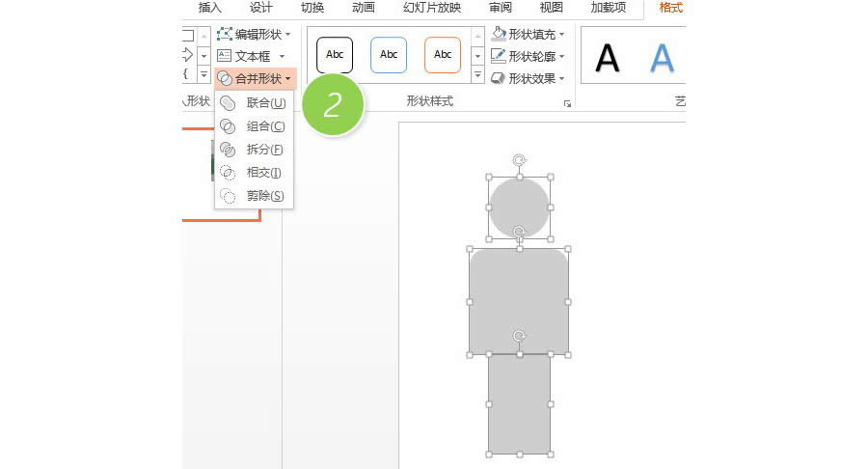Viewport: 868px width, 469px height.
Task: Apply the blue outline Abc style
Action: click(x=389, y=55)
